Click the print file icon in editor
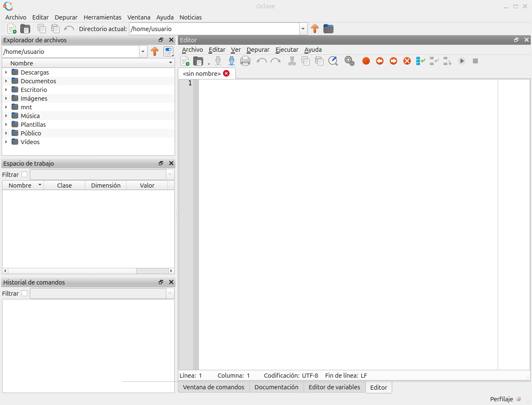The height and width of the screenshot is (405, 532). 245,61
